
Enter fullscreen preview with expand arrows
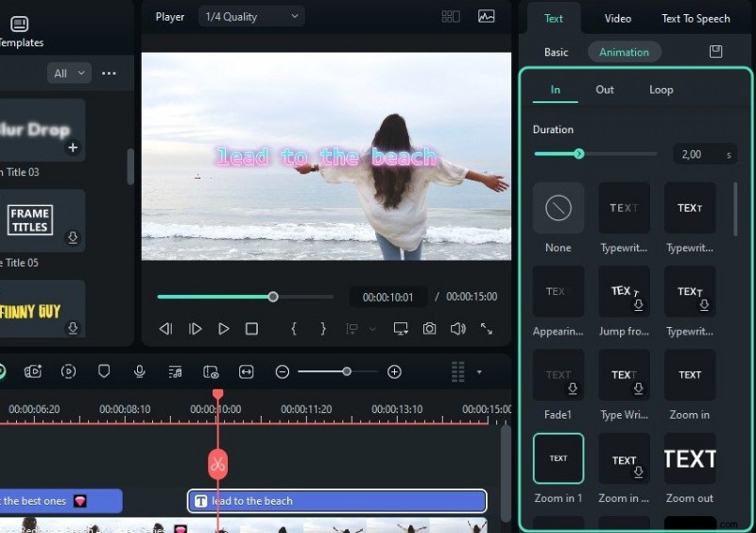coord(487,329)
